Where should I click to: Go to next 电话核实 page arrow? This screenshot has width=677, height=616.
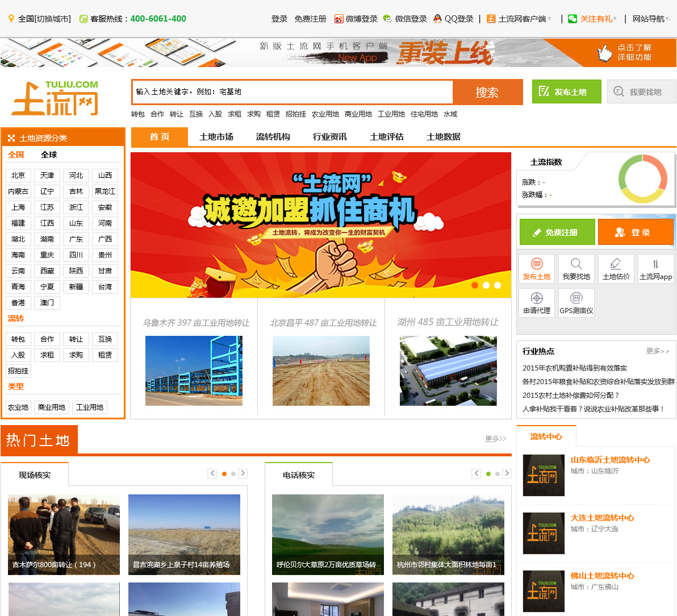[507, 473]
